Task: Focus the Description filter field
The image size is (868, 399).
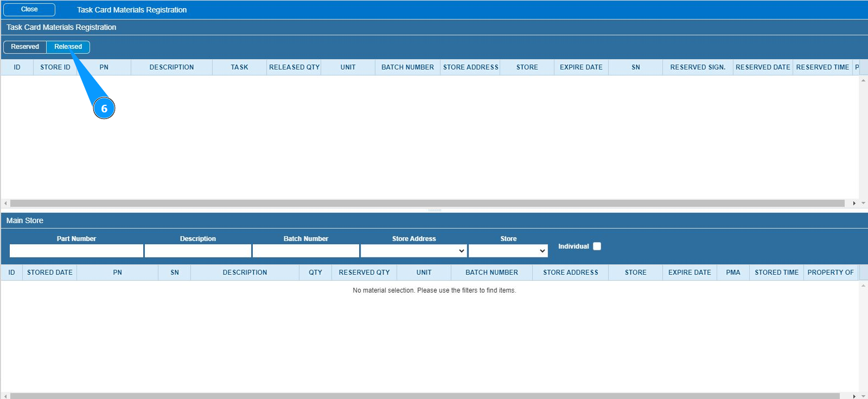Action: 198,251
